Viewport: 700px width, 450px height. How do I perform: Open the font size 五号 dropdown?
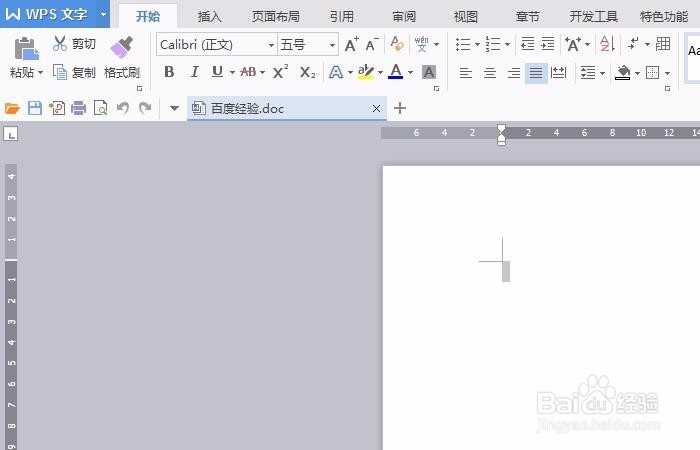[x=332, y=45]
